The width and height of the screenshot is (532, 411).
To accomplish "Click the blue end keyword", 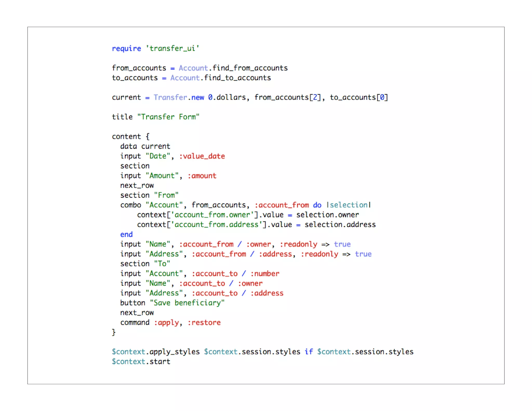I will click(x=127, y=235).
